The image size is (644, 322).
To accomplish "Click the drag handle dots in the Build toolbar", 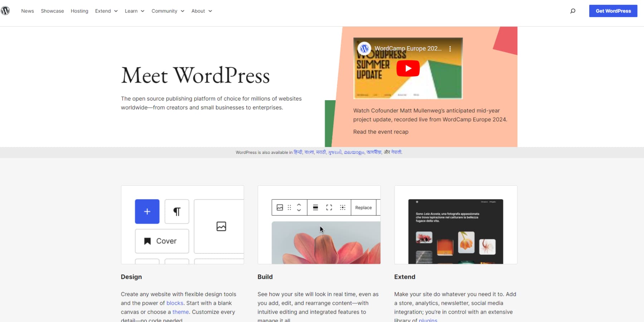I will point(289,208).
